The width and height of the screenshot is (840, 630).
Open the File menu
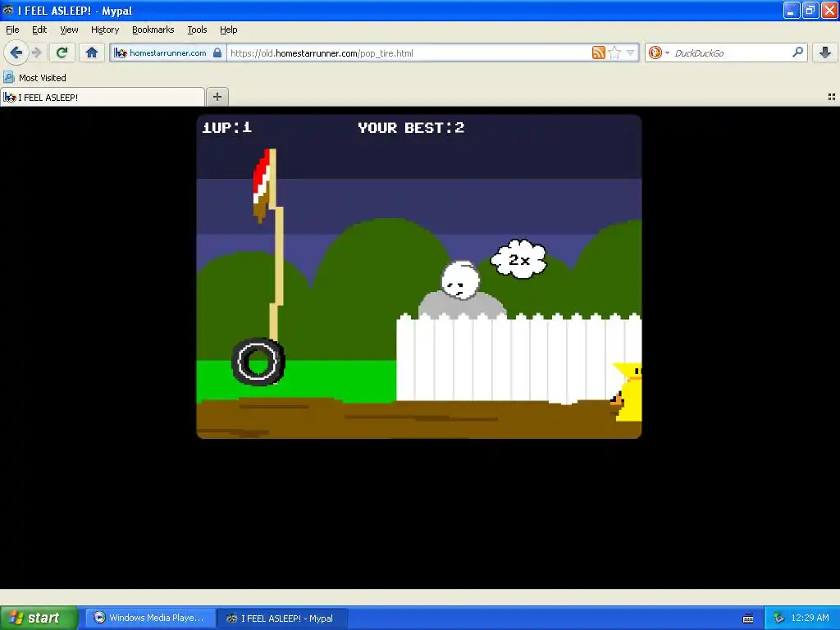coord(12,30)
